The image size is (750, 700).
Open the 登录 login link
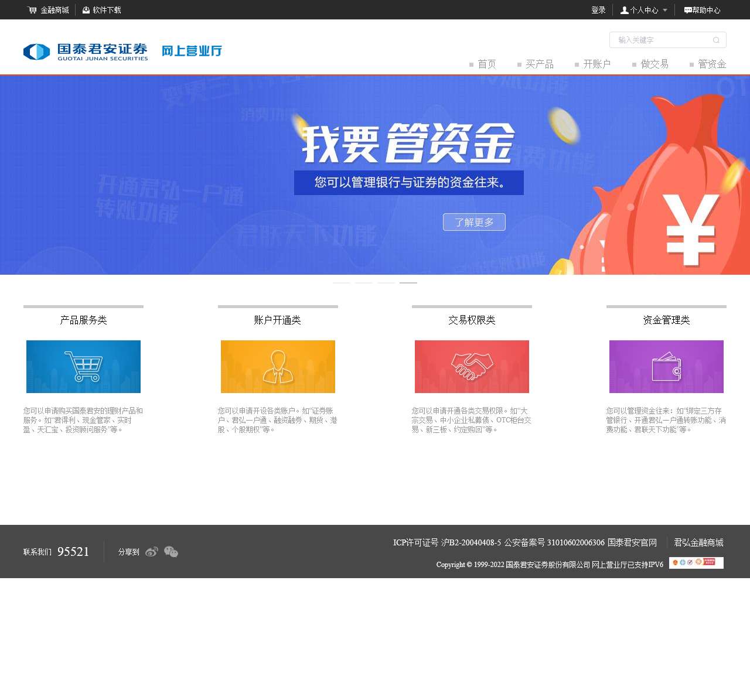(598, 10)
